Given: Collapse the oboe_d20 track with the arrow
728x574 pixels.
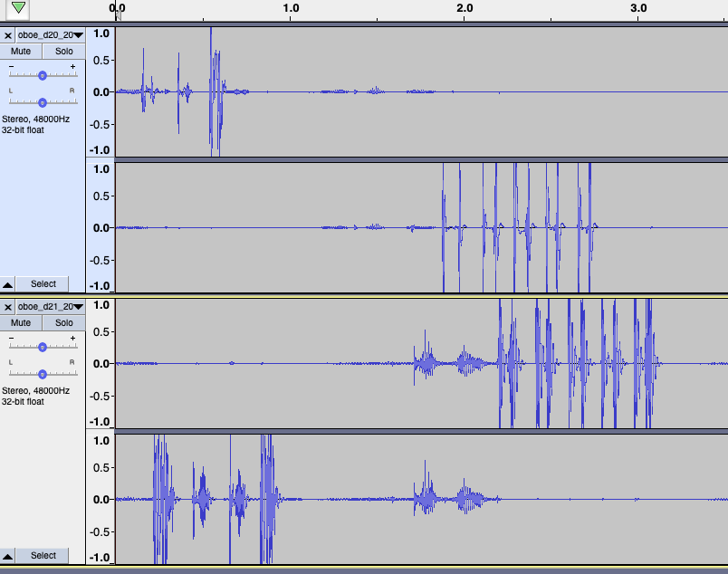Looking at the screenshot, I should tap(8, 284).
